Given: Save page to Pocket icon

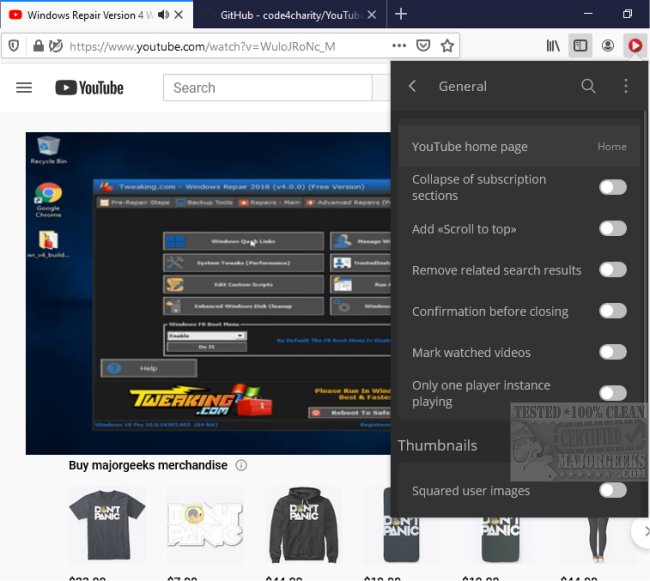Looking at the screenshot, I should (x=422, y=46).
